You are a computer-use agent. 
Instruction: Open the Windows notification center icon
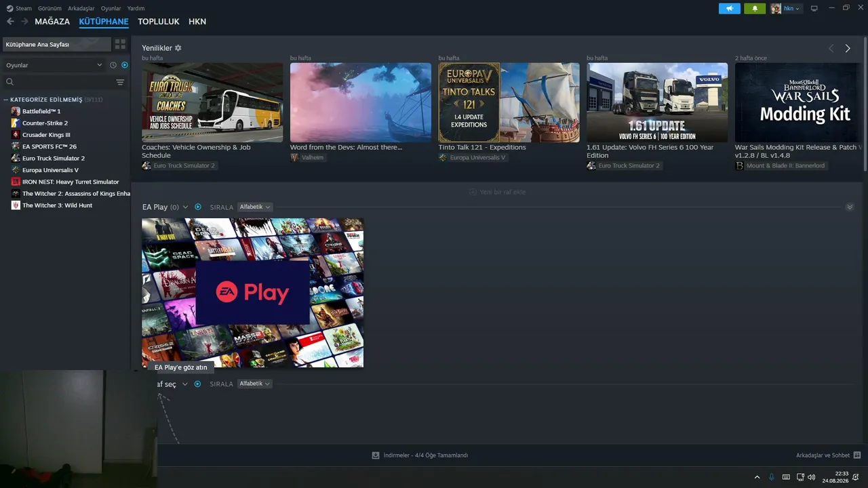point(856,477)
